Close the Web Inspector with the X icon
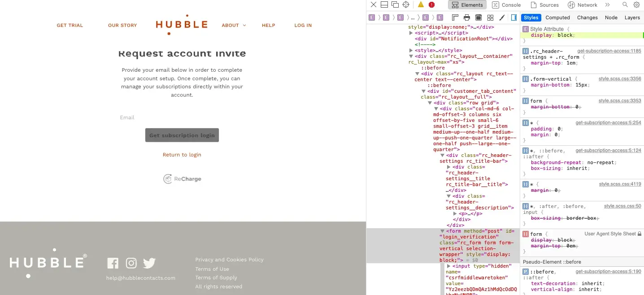The height and width of the screenshot is (295, 644). 373,5
